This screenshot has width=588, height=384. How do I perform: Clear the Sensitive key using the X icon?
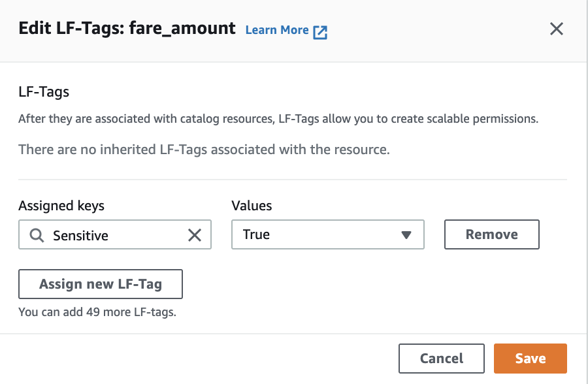195,235
